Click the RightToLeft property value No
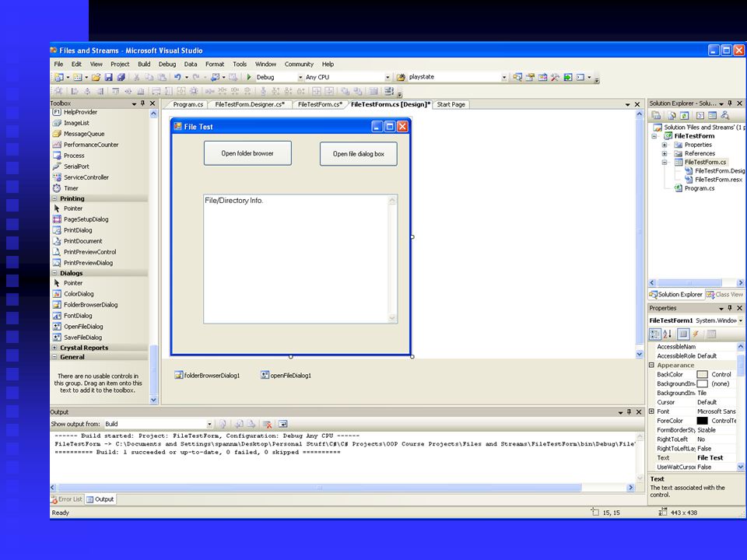Screen dimensions: 747x560 pos(701,439)
